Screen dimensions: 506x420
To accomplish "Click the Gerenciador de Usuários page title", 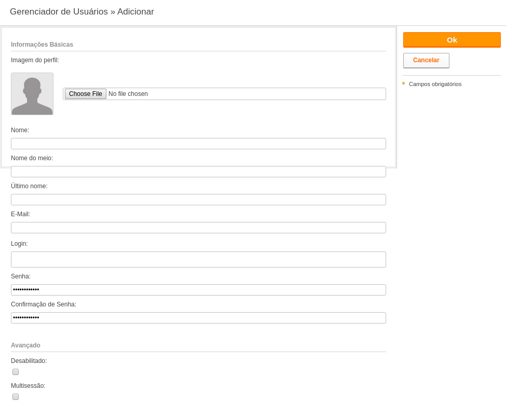I will coord(59,11).
